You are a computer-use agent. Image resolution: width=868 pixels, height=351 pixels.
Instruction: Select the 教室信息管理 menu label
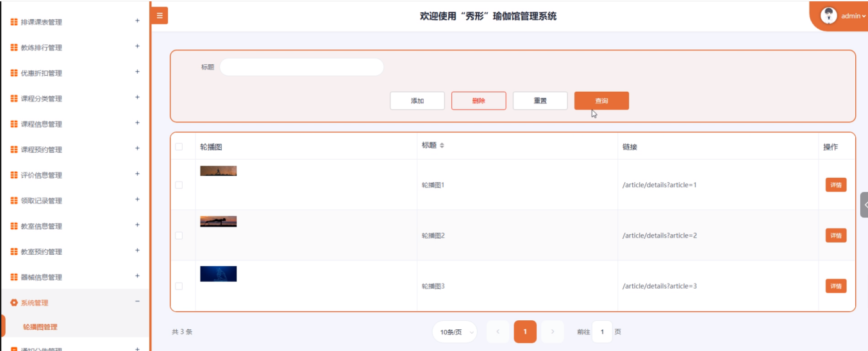42,227
